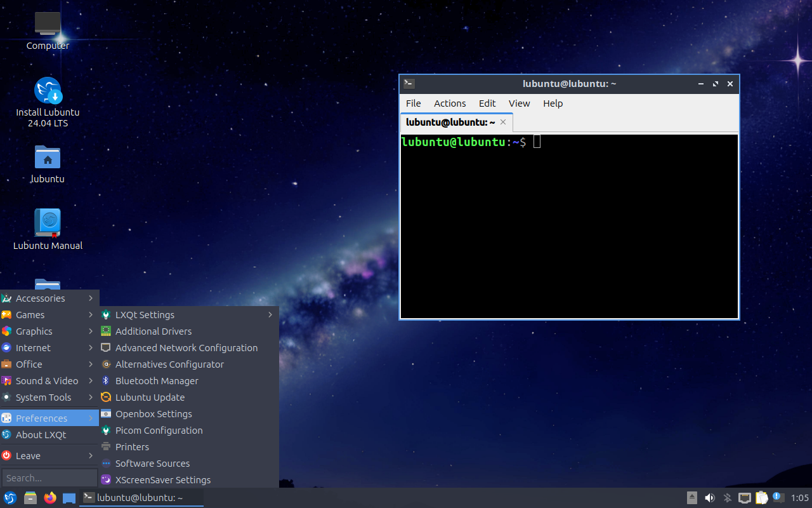Viewport: 812px width, 508px height.
Task: Select the lubuntu home folder icon
Action: pyautogui.click(x=48, y=164)
